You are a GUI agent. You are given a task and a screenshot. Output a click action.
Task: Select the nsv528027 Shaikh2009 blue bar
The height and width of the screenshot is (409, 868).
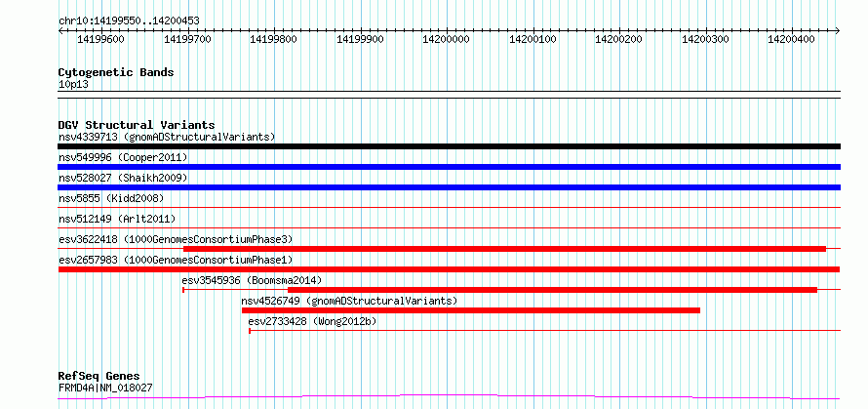(x=449, y=187)
